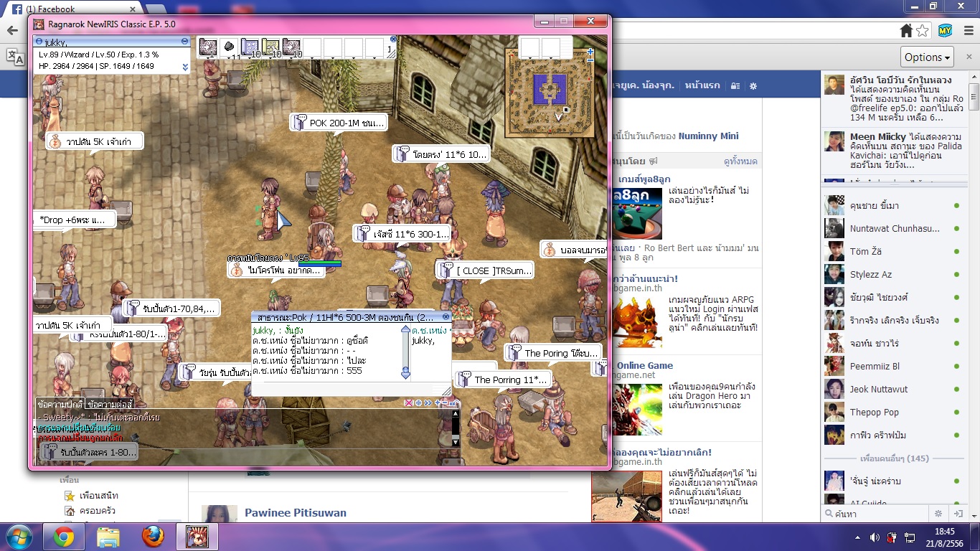Click the double-arrow chat window icon
Viewport: 980px width, 551px height.
[x=428, y=403]
